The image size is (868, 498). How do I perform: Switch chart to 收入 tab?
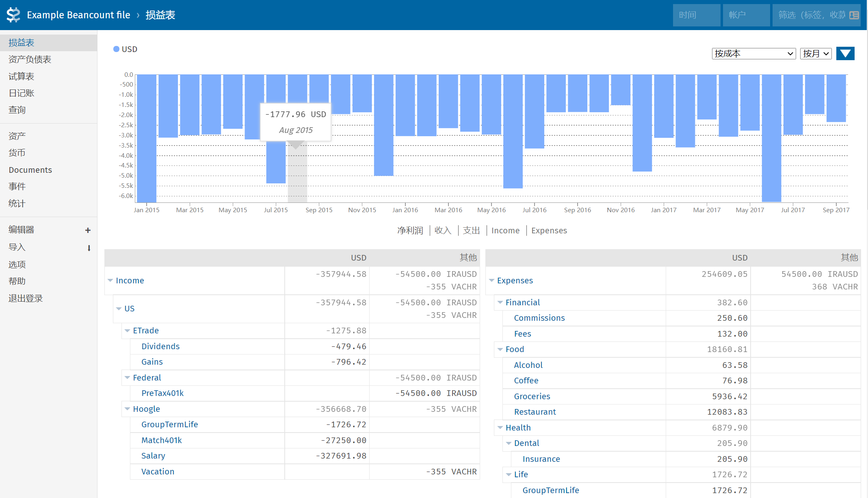pyautogui.click(x=443, y=231)
